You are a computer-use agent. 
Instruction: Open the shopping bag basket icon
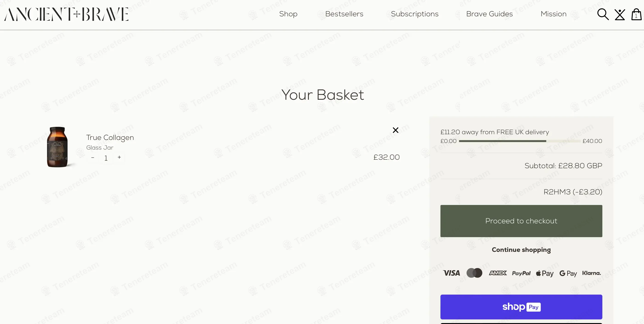(636, 14)
